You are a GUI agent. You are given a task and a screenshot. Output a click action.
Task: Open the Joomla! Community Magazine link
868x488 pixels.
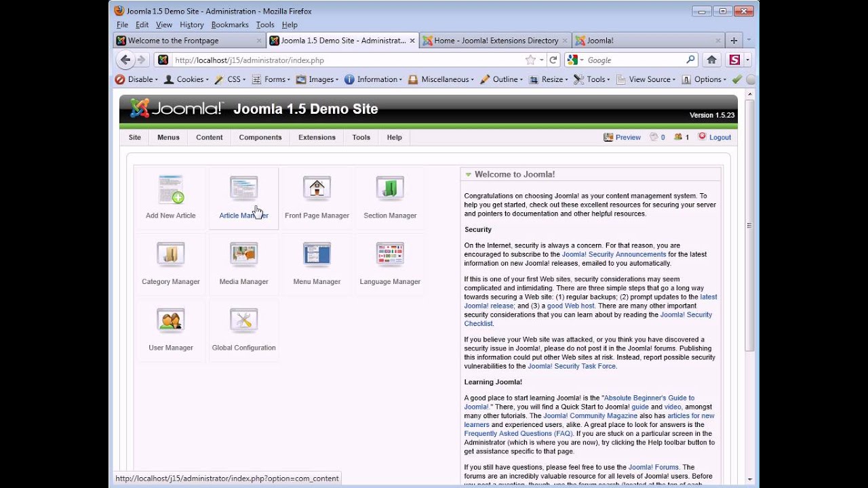pyautogui.click(x=590, y=415)
